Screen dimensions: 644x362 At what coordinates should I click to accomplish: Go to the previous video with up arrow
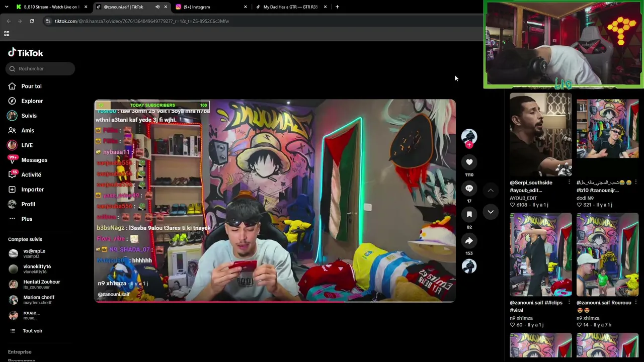(x=491, y=190)
